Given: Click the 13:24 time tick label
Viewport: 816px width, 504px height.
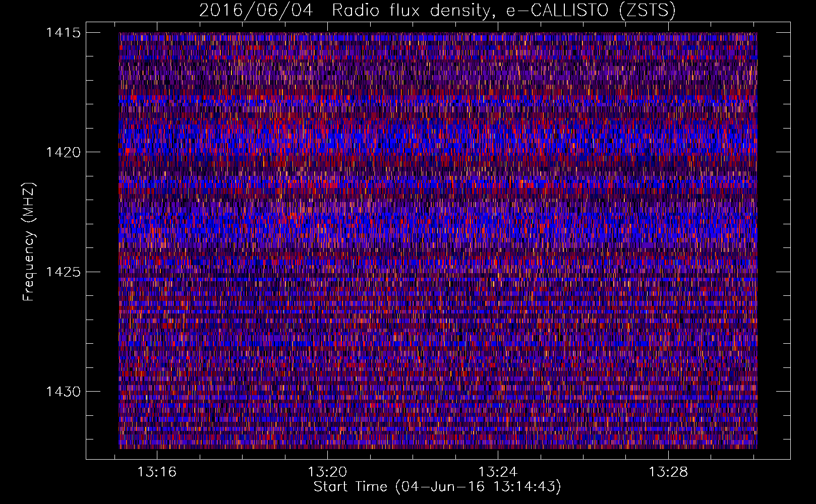Looking at the screenshot, I should click(x=498, y=472).
